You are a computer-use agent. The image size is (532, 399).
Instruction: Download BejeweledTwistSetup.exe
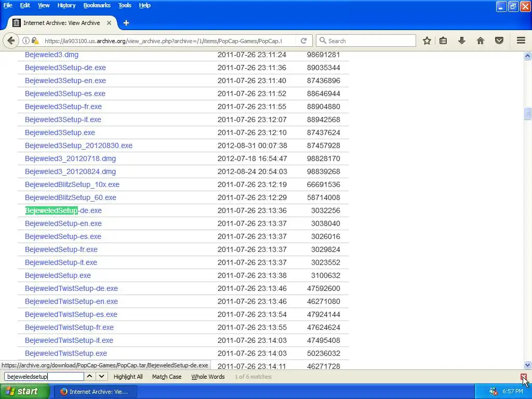pos(66,353)
